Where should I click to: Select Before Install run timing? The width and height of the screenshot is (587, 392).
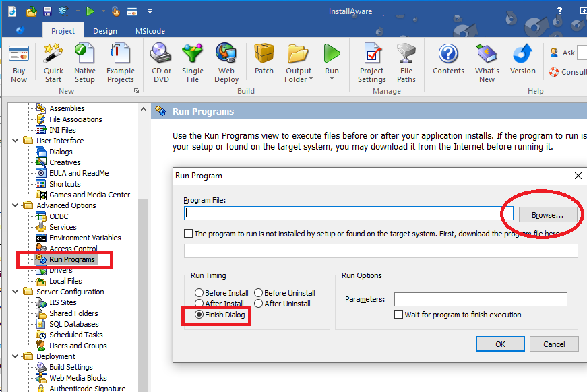199,293
